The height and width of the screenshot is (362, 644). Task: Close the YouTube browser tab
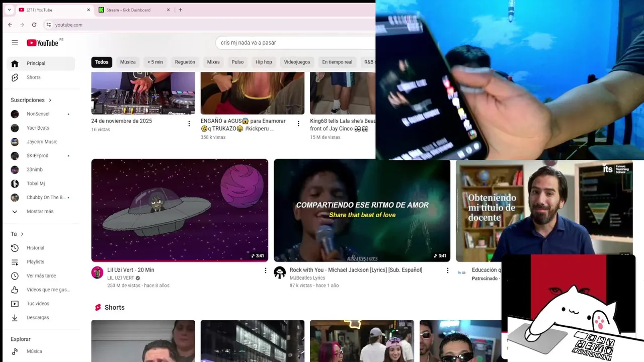pos(89,10)
